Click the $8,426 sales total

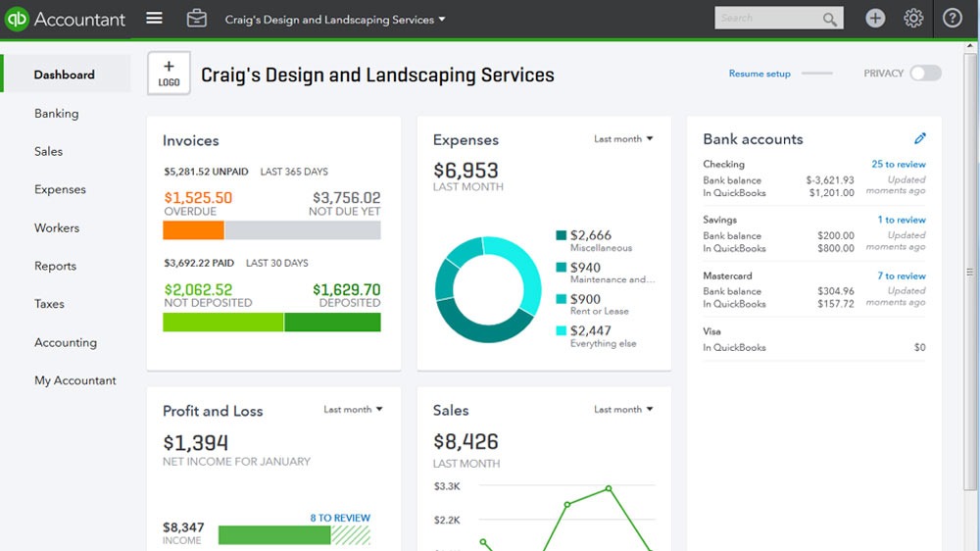(465, 441)
